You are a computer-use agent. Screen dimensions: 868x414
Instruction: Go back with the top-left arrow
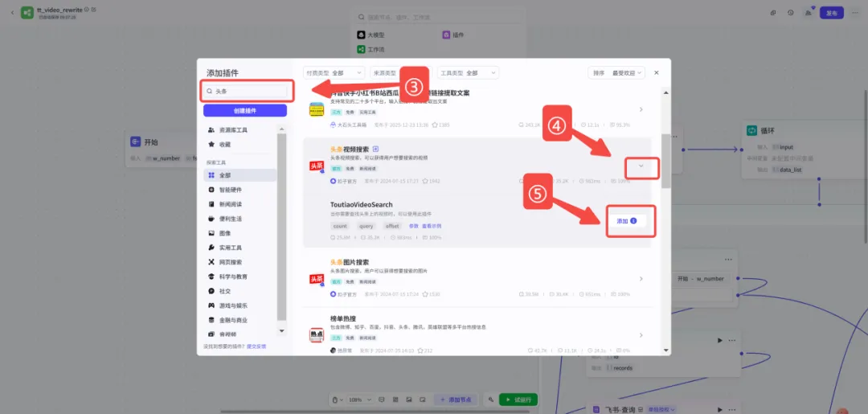[x=12, y=12]
